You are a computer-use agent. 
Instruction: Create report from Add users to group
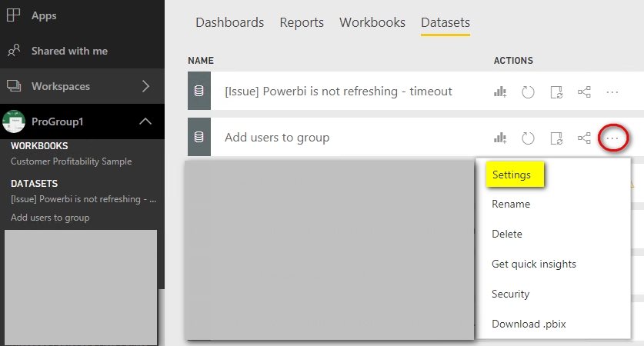click(x=500, y=138)
